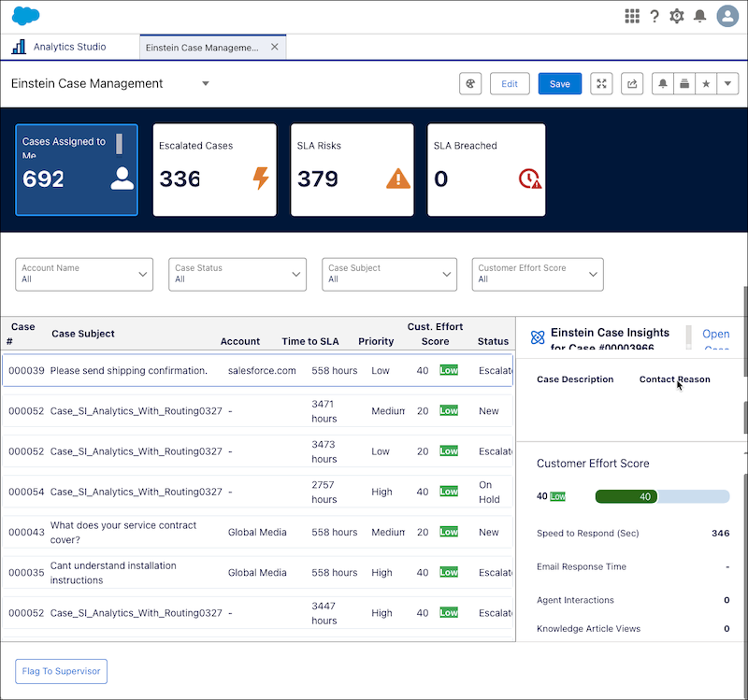Click the 3447 hours cell
The width and height of the screenshot is (748, 700).
(x=324, y=613)
